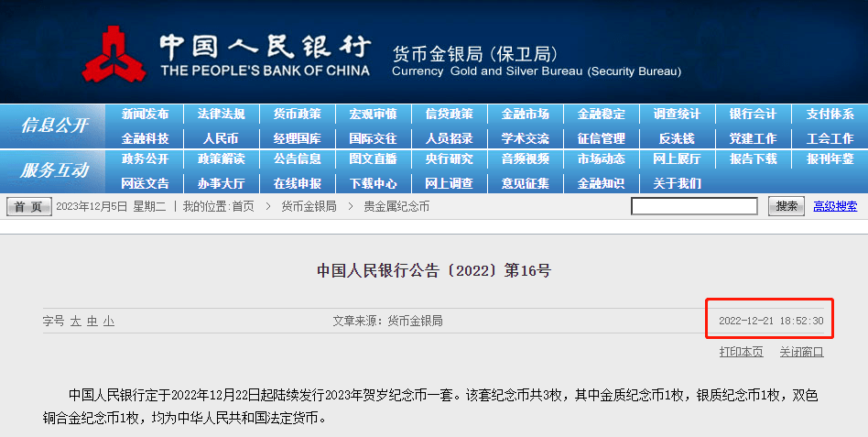Open 人民币 navigation item
This screenshot has height=437, width=868.
(x=221, y=138)
